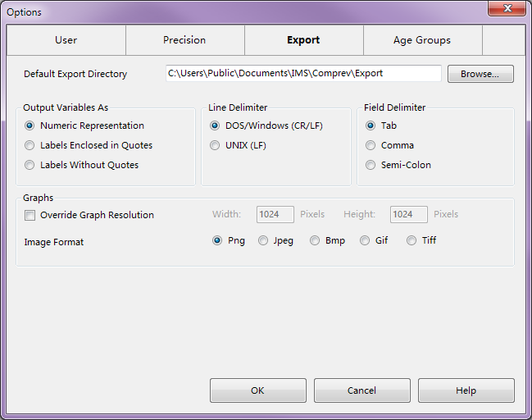
Task: Enable Override Graph Resolution checkbox
Action: click(30, 215)
